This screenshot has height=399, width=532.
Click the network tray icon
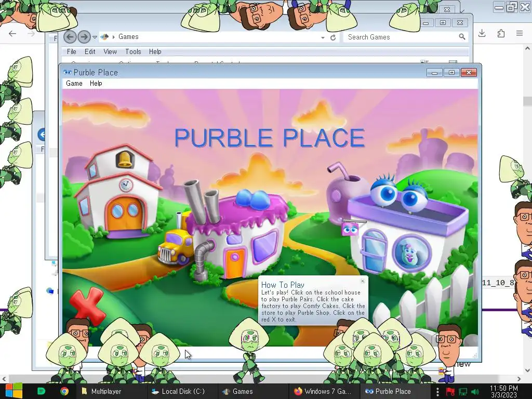463,392
